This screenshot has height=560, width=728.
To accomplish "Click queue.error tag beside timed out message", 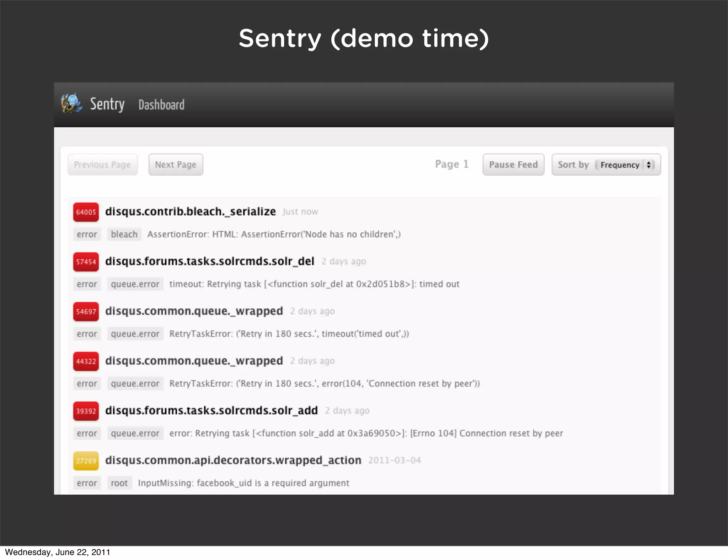I will [x=135, y=334].
